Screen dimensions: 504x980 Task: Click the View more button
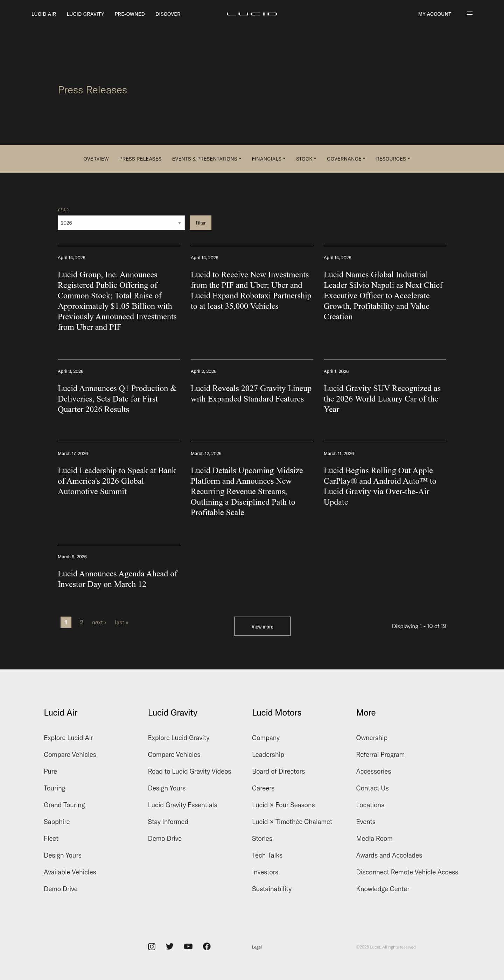click(262, 626)
